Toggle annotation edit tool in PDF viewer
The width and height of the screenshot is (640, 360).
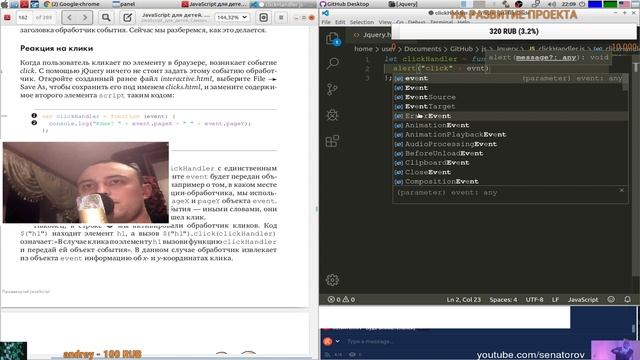[x=128, y=18]
